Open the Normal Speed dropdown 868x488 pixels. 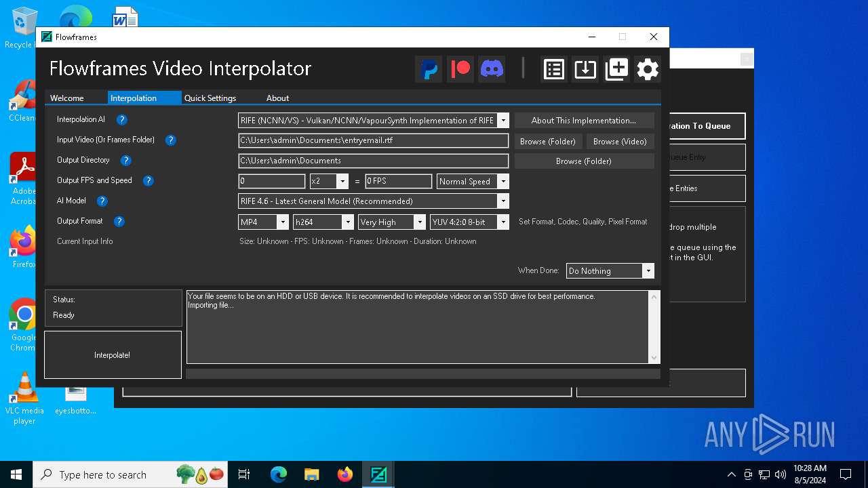click(502, 182)
